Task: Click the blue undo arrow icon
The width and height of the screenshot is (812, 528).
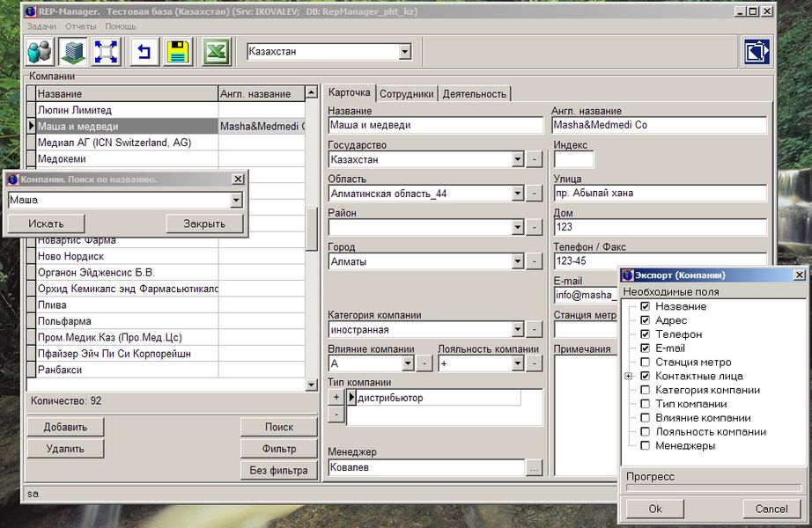Action: (144, 53)
